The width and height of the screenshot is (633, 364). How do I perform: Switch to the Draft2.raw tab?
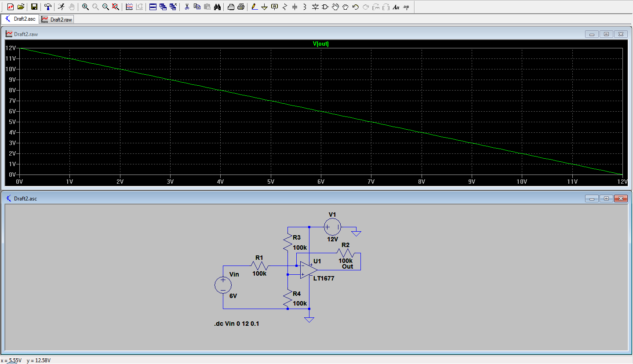pos(57,19)
